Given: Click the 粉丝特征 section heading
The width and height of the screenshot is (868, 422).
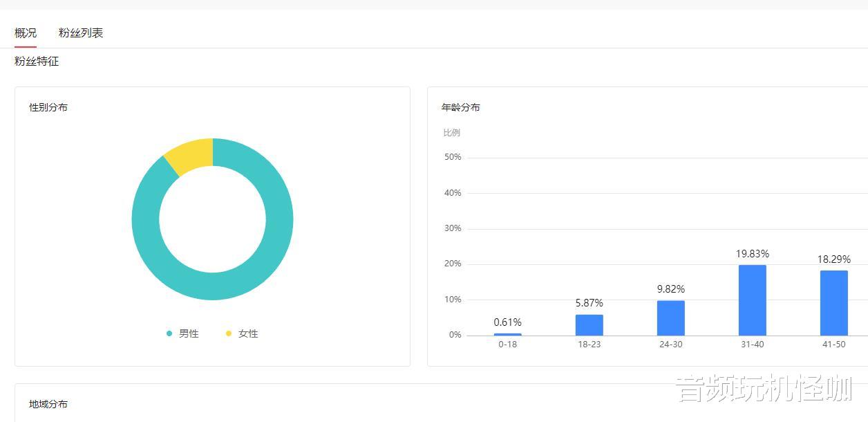Looking at the screenshot, I should click(37, 62).
